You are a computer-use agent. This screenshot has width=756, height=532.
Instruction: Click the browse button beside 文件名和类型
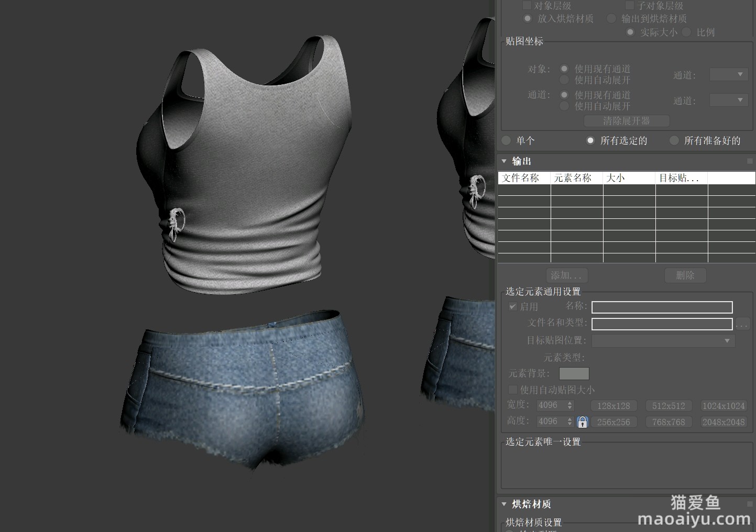742,324
